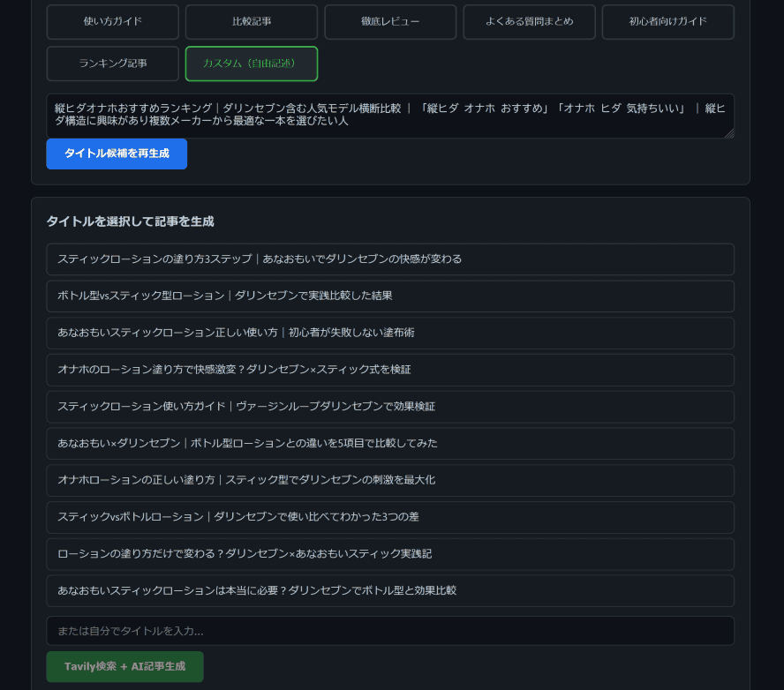Choose the title ending with わかった3つの差
Screen dimensions: 784x690
click(x=389, y=517)
